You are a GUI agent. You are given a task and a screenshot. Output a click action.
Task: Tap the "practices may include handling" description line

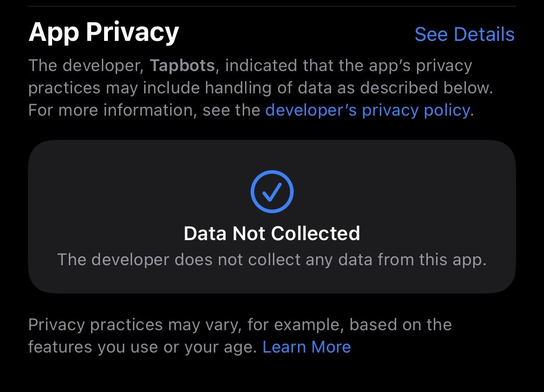[x=260, y=88]
